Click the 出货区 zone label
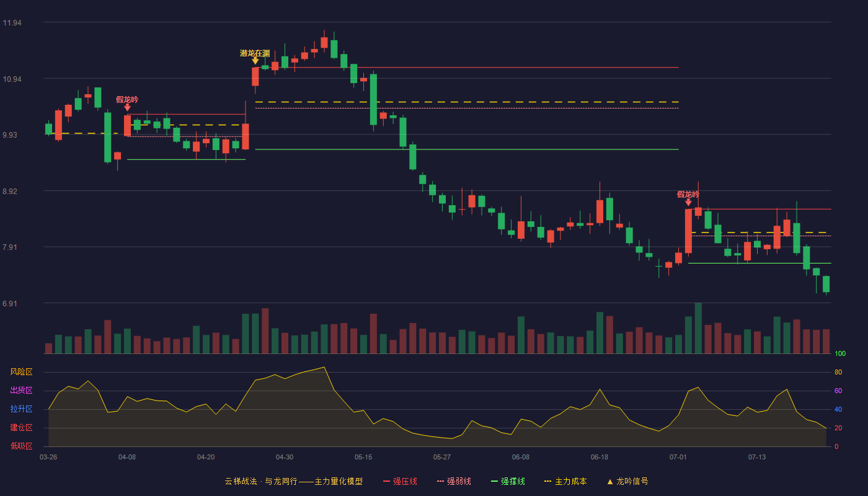 pyautogui.click(x=21, y=391)
